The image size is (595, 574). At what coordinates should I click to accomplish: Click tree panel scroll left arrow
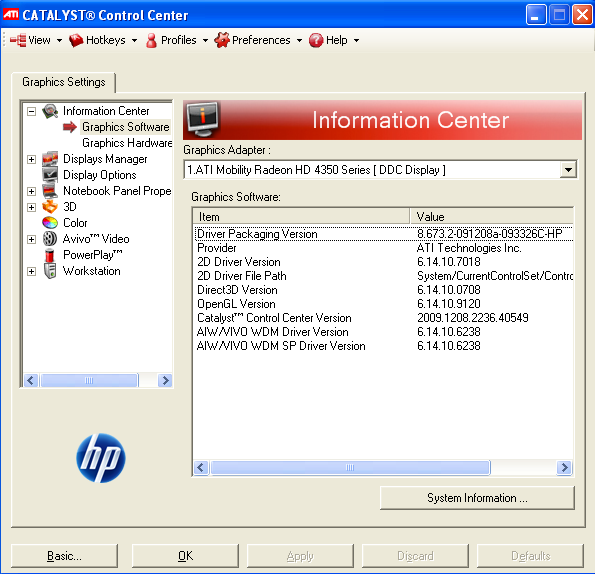pyautogui.click(x=31, y=380)
